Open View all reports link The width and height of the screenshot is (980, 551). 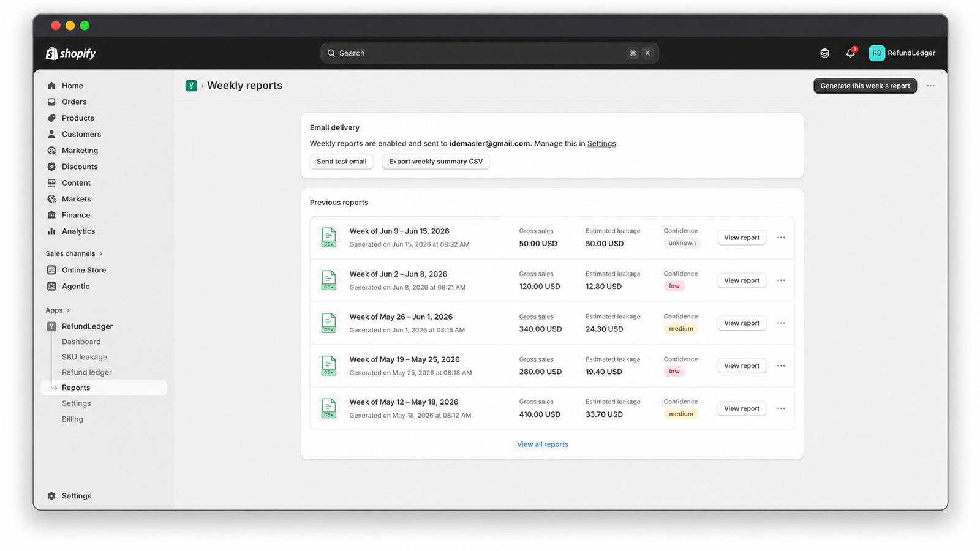pyautogui.click(x=543, y=444)
